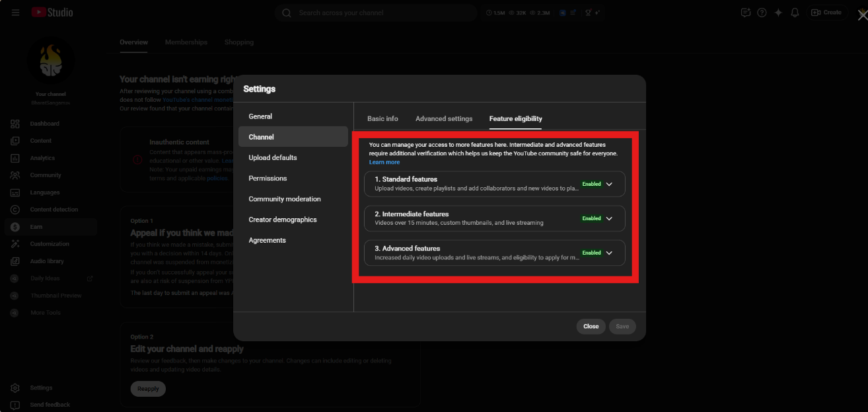Viewport: 868px width, 412px height.
Task: Click the '1. Standard features' heading
Action: point(406,179)
